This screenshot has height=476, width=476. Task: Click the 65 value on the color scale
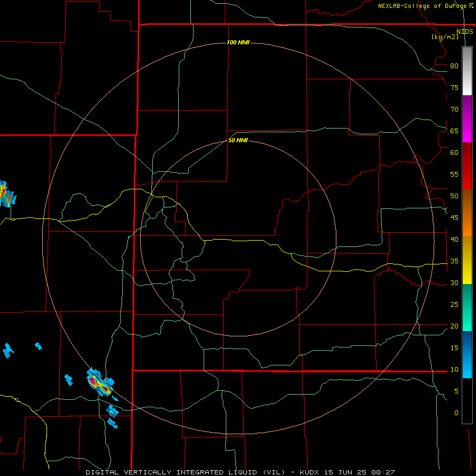point(454,131)
